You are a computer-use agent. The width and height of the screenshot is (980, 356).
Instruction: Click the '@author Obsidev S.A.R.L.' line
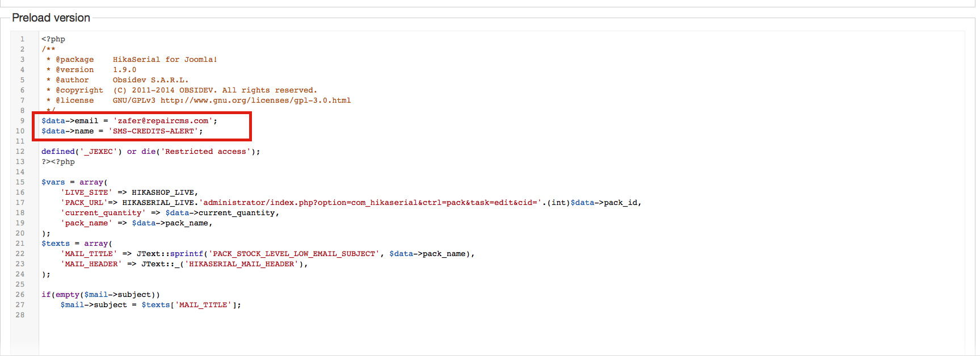click(117, 80)
